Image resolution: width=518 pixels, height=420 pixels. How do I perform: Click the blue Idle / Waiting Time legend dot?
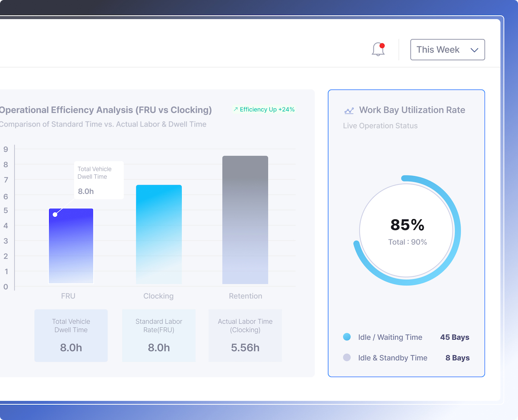point(347,337)
